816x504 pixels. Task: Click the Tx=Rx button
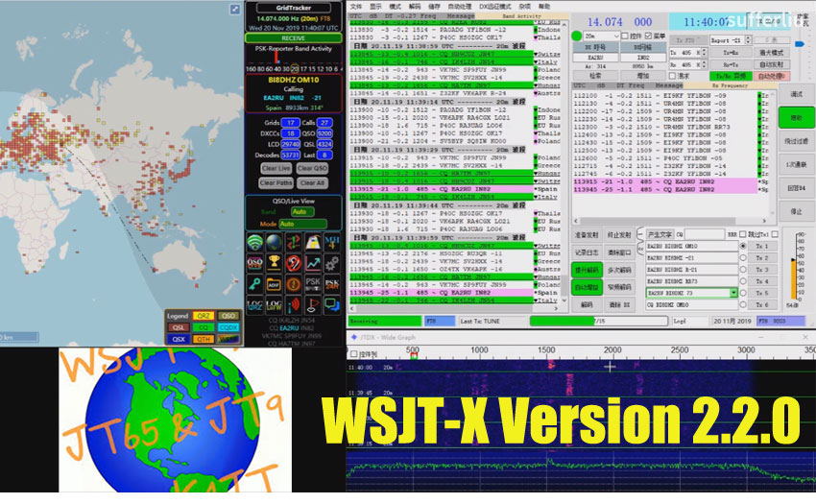732,53
